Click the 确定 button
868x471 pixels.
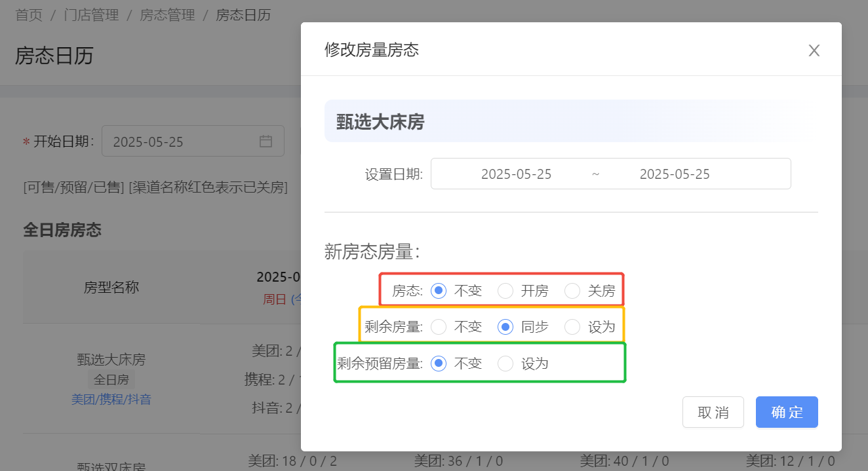pyautogui.click(x=787, y=412)
